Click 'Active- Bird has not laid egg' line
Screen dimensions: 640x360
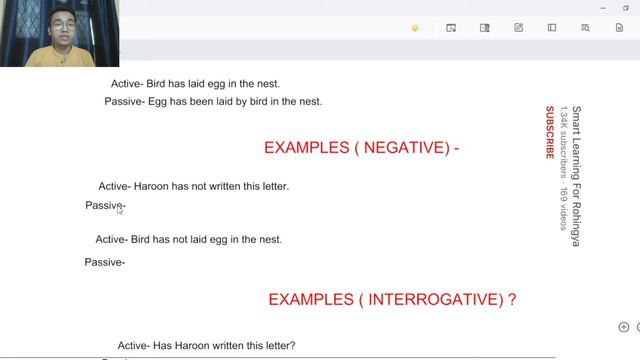[x=189, y=239]
